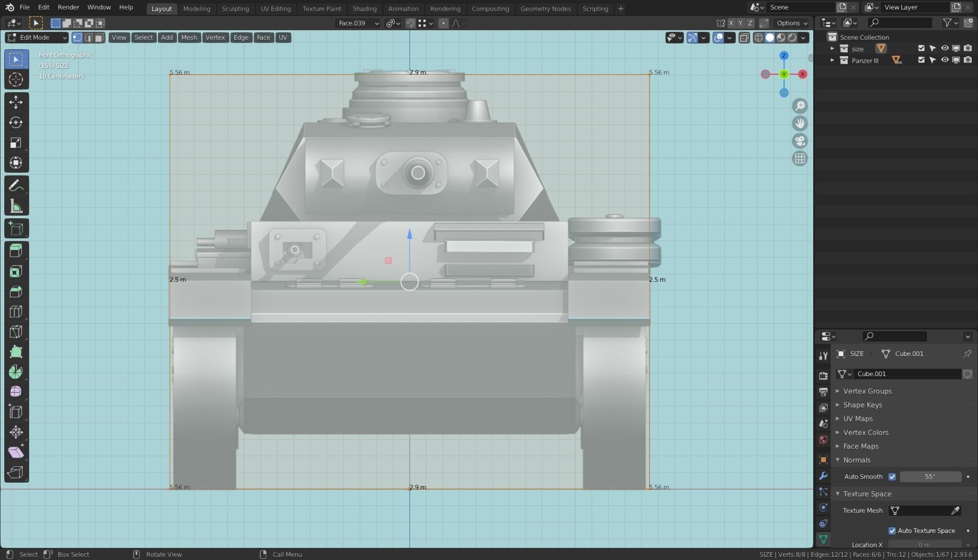Hide Panzer III collection in viewport

[x=945, y=60]
